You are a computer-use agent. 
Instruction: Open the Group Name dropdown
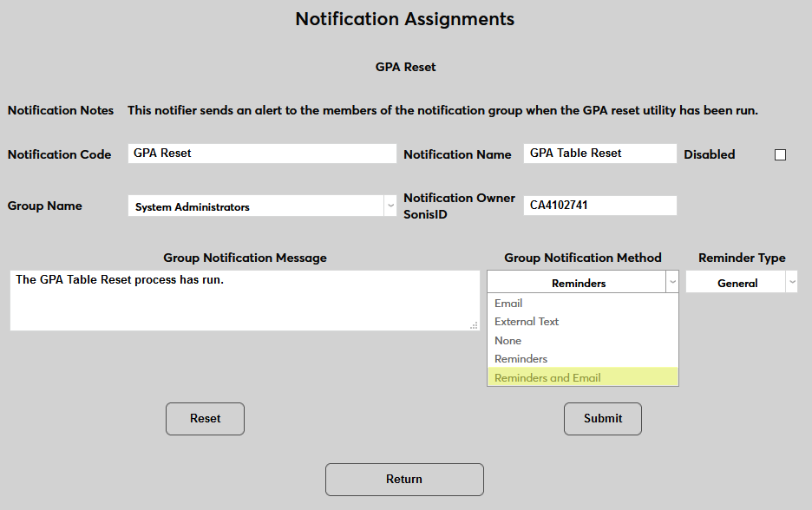coord(261,206)
